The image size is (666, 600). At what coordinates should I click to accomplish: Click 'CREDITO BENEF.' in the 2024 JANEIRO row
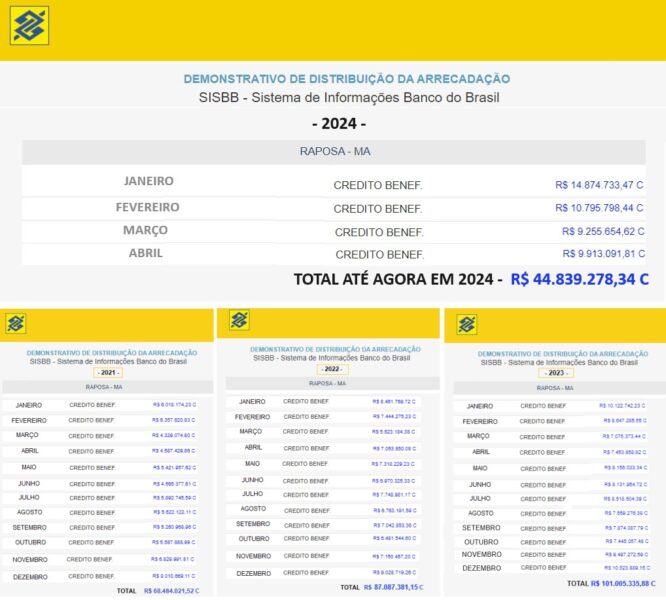(x=378, y=186)
